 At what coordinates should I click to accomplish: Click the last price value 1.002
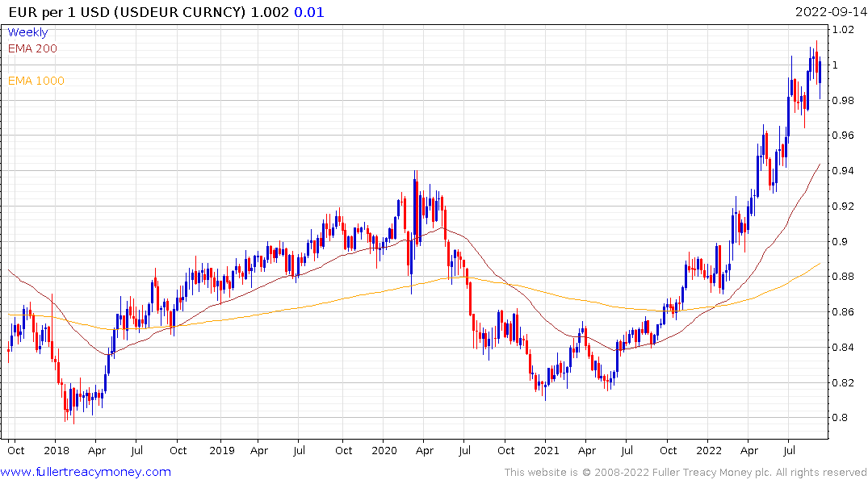click(270, 12)
